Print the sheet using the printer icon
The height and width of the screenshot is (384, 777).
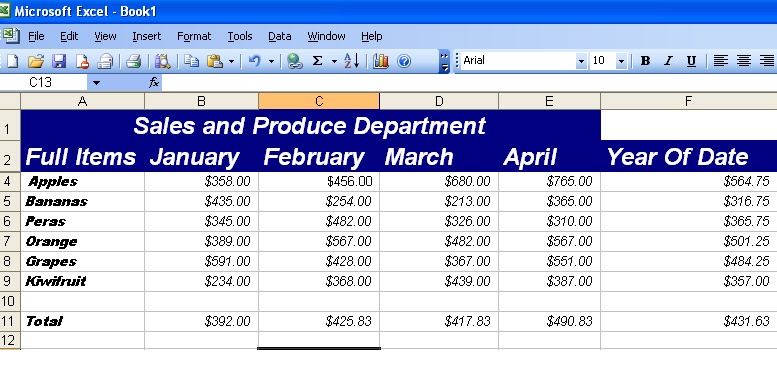[x=133, y=61]
